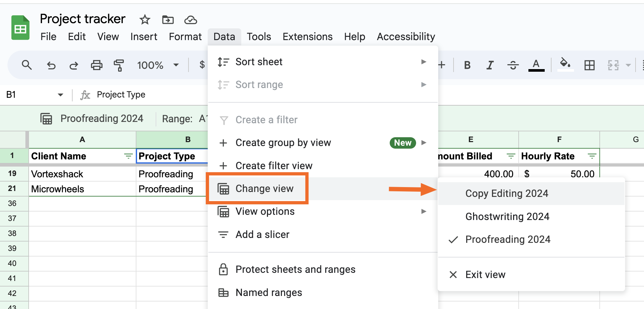The height and width of the screenshot is (309, 644).
Task: Open the Amount Billed filter button
Action: tap(511, 156)
